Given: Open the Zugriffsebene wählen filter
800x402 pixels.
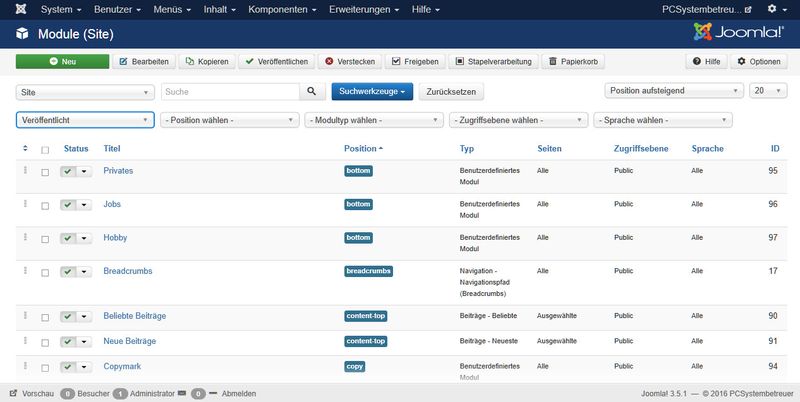Looking at the screenshot, I should pyautogui.click(x=518, y=120).
